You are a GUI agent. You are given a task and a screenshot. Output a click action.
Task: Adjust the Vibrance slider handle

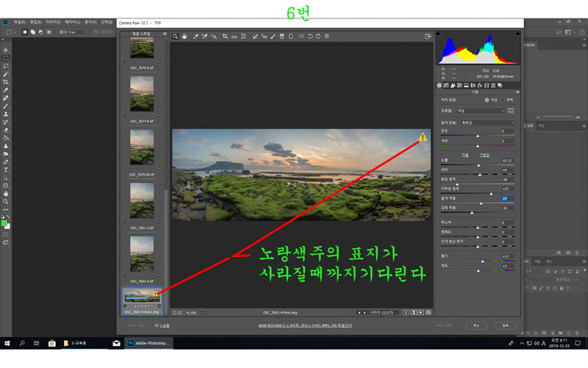(483, 261)
